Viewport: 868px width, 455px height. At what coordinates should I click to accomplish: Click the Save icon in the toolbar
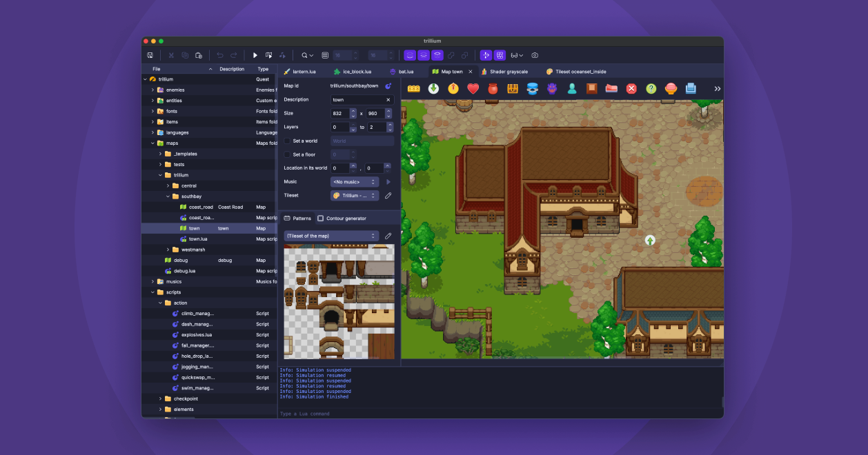[x=150, y=55]
